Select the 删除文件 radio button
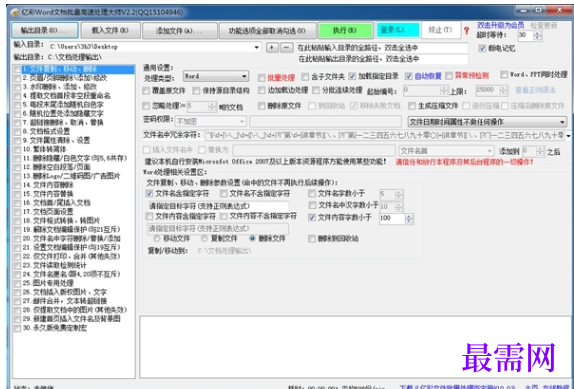The image size is (574, 389). click(x=252, y=239)
